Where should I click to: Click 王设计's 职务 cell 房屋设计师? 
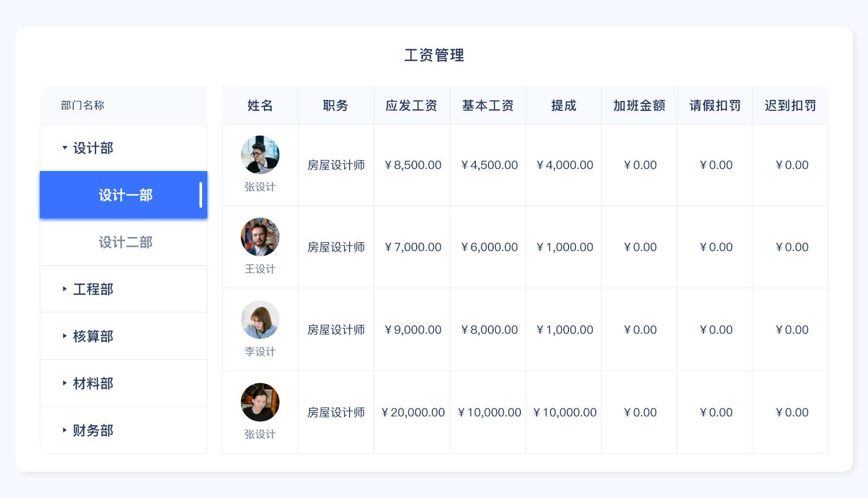336,247
